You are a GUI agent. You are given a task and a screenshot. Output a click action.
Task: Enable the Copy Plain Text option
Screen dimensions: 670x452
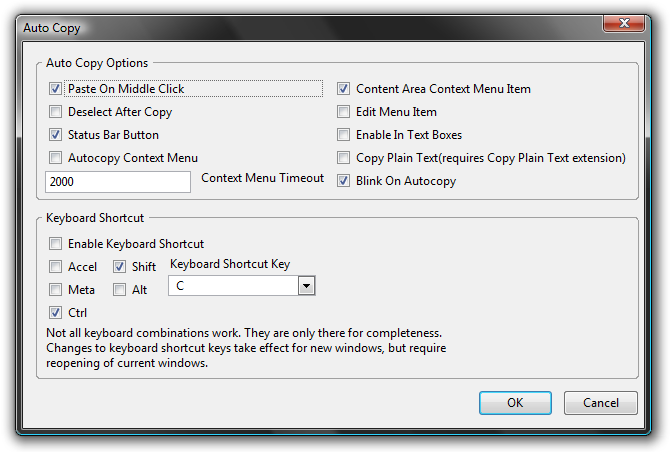point(343,158)
